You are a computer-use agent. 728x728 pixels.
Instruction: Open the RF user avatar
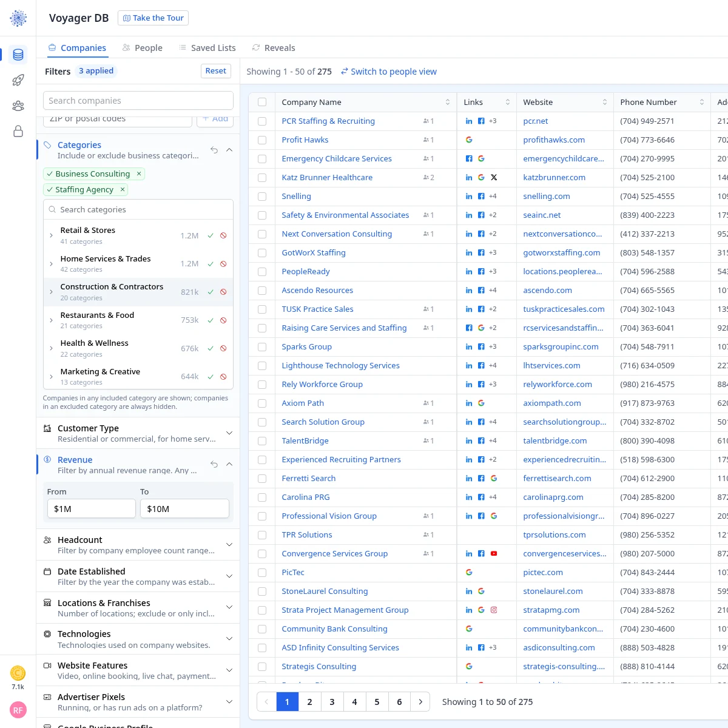pos(18,710)
